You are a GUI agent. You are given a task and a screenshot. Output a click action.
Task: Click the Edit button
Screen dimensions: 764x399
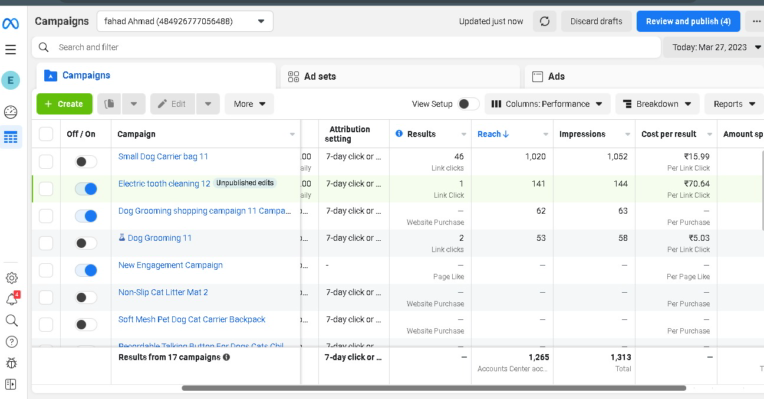172,104
